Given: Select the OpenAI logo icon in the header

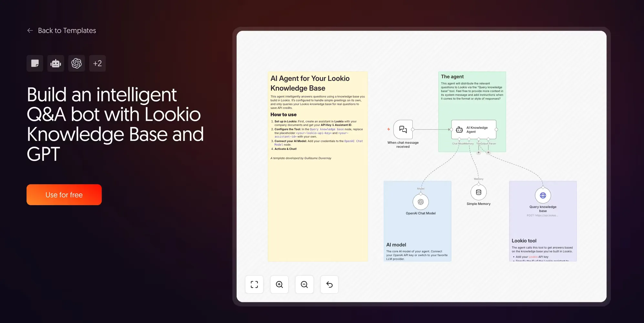Looking at the screenshot, I should click(x=77, y=63).
